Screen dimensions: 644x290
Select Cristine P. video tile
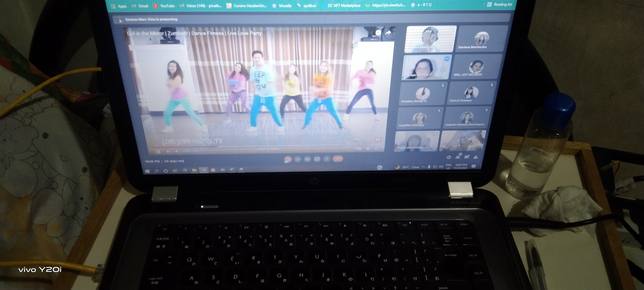coord(427,67)
